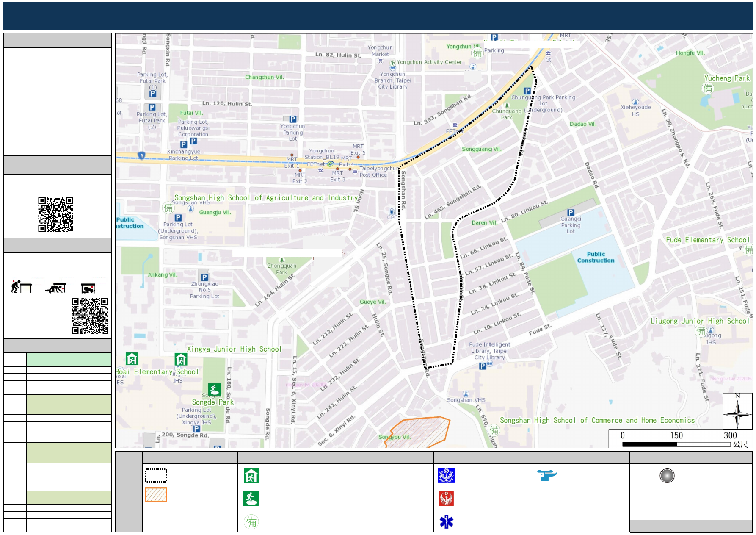Click the 備 marker near Yongchun Vil.
Screen dimensions: 756x535
tap(477, 53)
